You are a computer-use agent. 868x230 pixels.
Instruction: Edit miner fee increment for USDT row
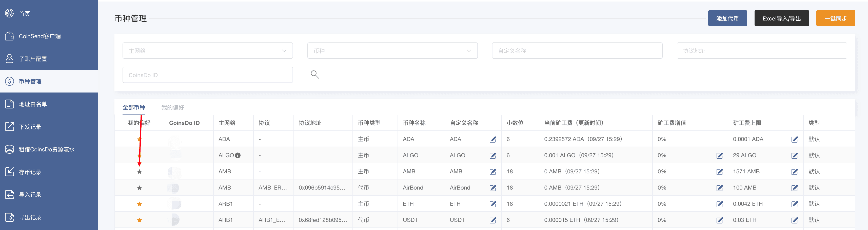[x=719, y=220]
